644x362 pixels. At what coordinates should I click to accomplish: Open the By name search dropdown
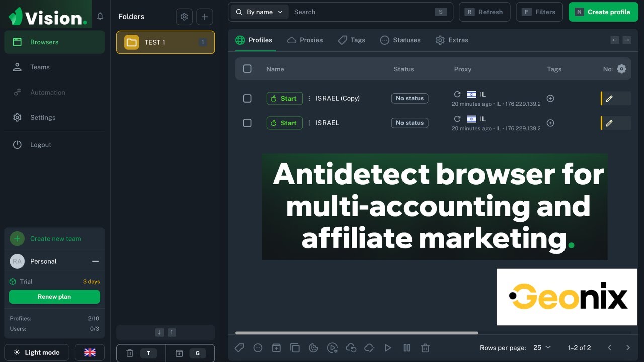[260, 12]
